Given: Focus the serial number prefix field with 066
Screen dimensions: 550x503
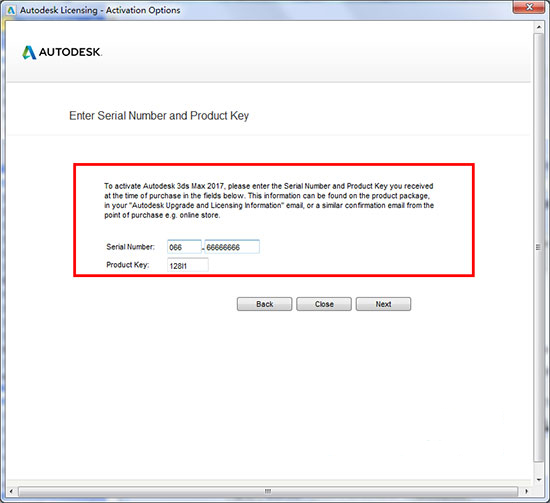Looking at the screenshot, I should (184, 247).
